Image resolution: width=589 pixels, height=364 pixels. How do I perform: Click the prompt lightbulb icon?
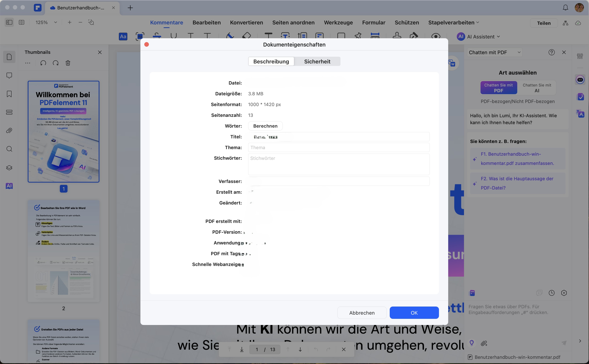coord(472,343)
